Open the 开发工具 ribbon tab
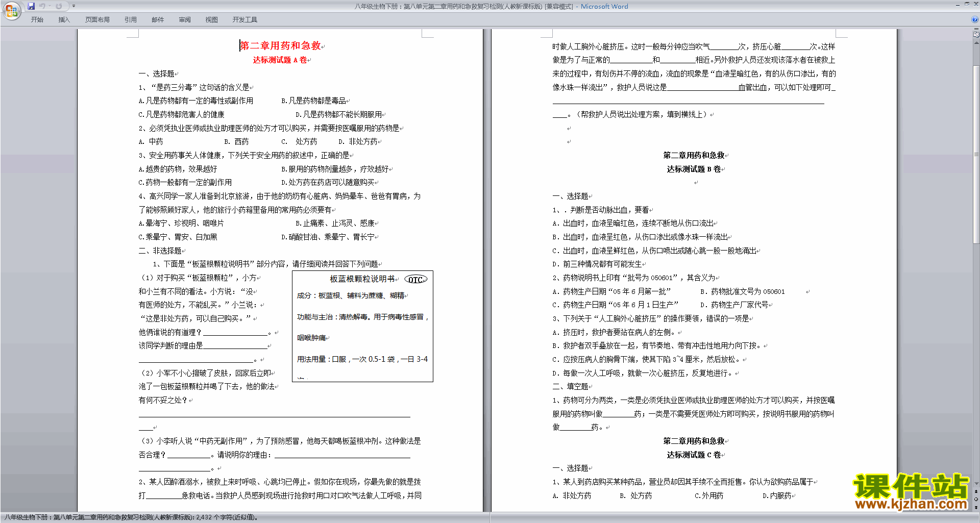The image size is (980, 523). coord(245,20)
